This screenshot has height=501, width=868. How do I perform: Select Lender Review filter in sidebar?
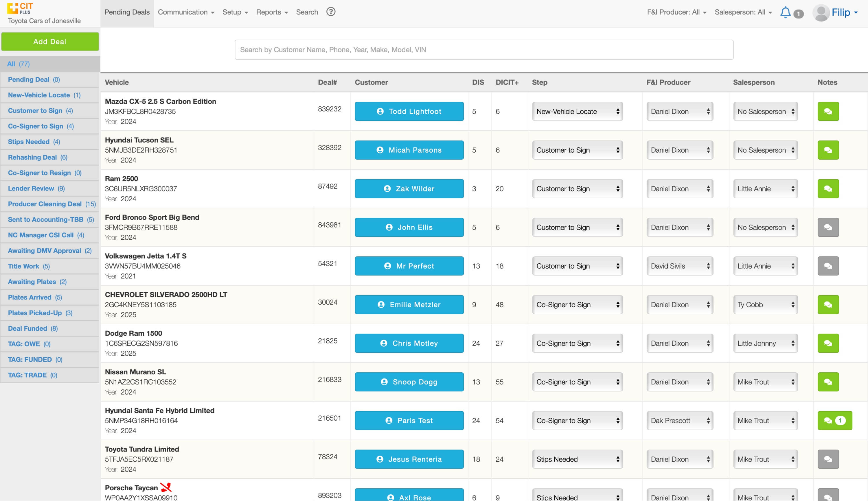31,188
